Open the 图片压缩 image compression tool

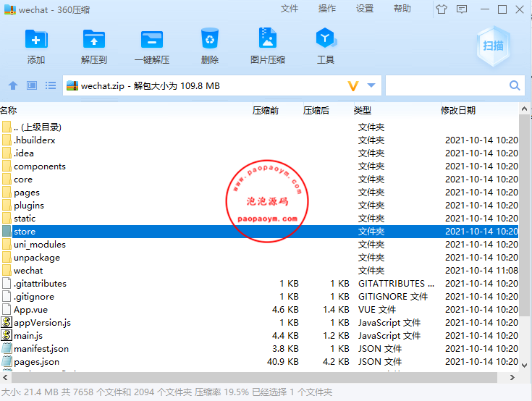268,40
